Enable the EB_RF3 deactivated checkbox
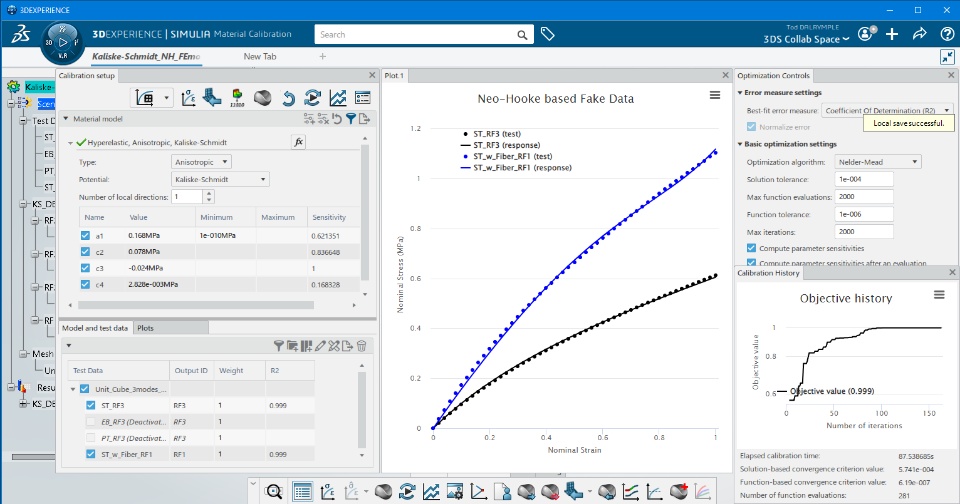The width and height of the screenshot is (960, 504). click(x=91, y=421)
